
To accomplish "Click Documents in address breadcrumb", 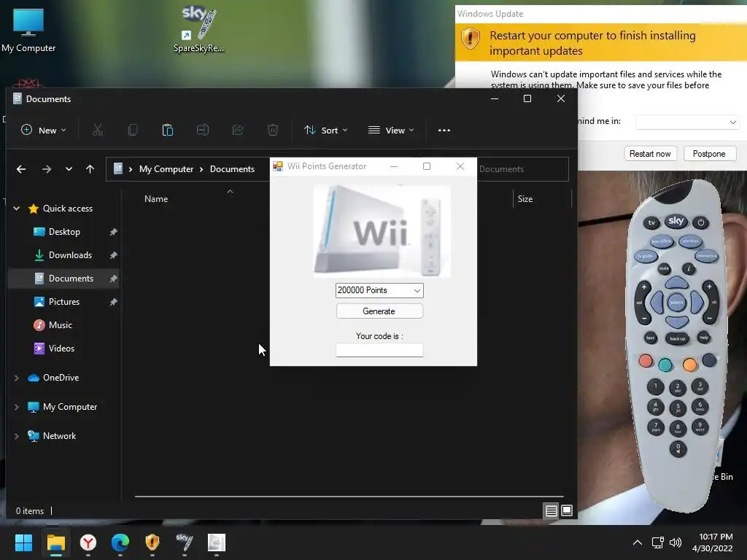I will (233, 169).
